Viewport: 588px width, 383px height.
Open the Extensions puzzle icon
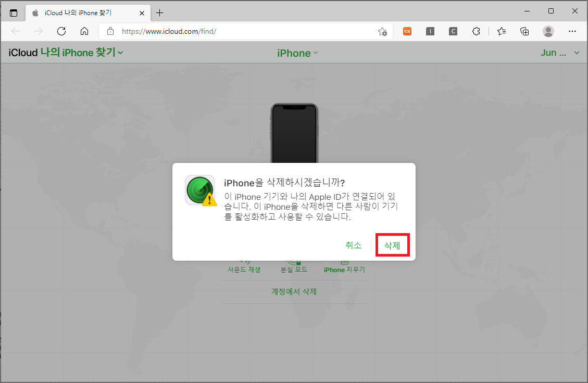pyautogui.click(x=476, y=31)
